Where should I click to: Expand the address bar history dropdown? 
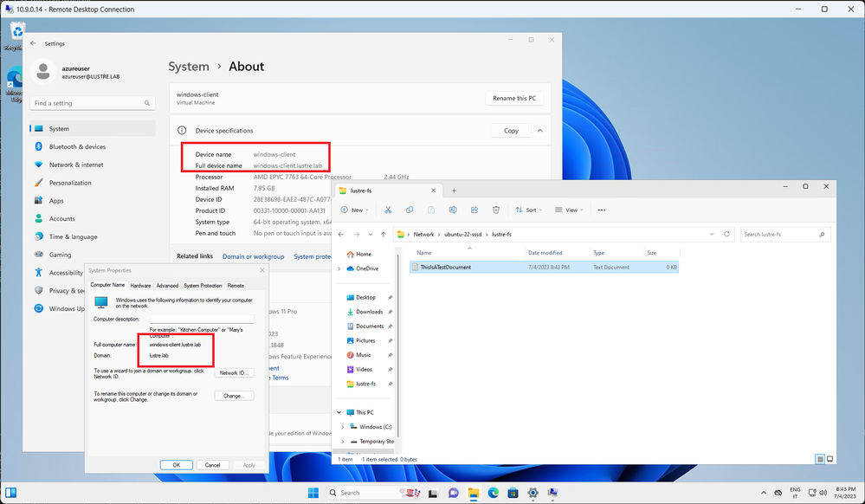pyautogui.click(x=712, y=234)
